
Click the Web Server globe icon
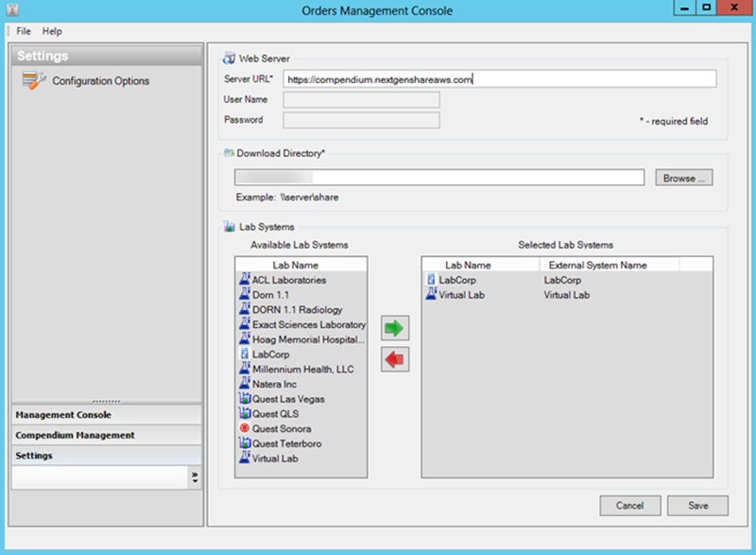click(x=229, y=59)
